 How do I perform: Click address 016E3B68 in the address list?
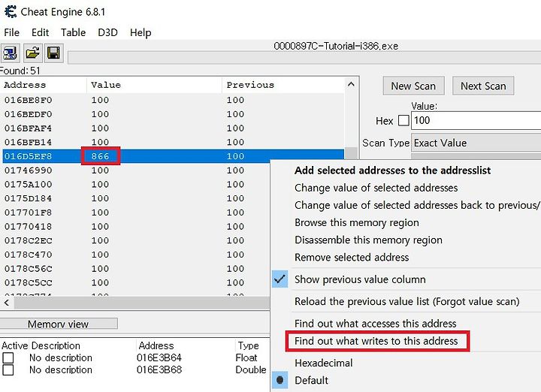(159, 369)
